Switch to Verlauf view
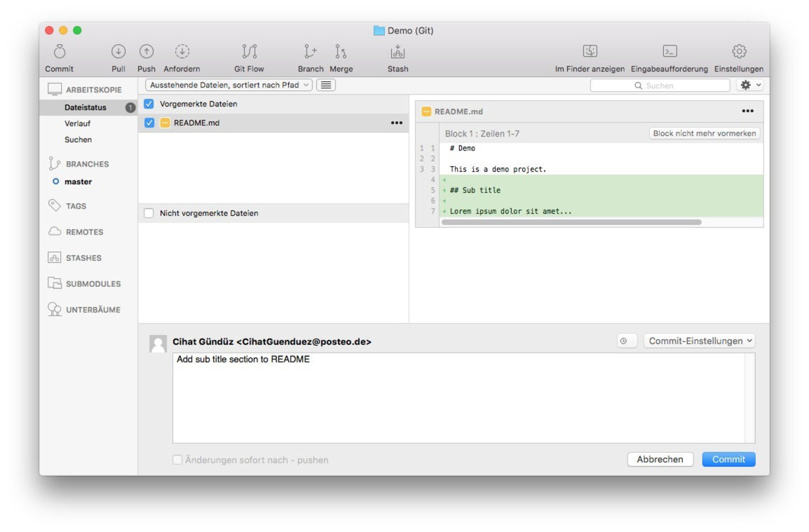This screenshot has width=809, height=532. click(x=77, y=123)
